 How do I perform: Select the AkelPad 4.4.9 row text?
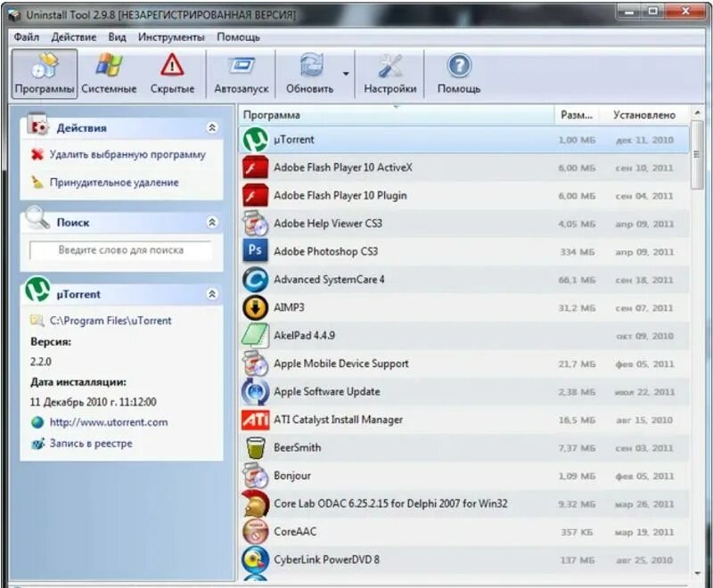(x=304, y=335)
